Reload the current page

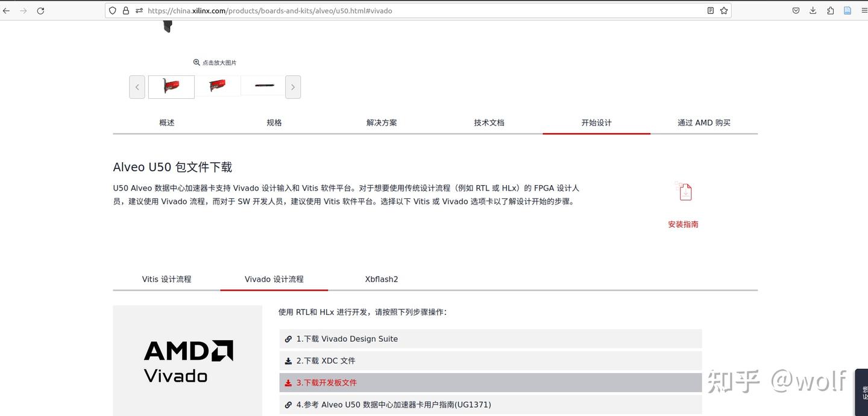(40, 10)
